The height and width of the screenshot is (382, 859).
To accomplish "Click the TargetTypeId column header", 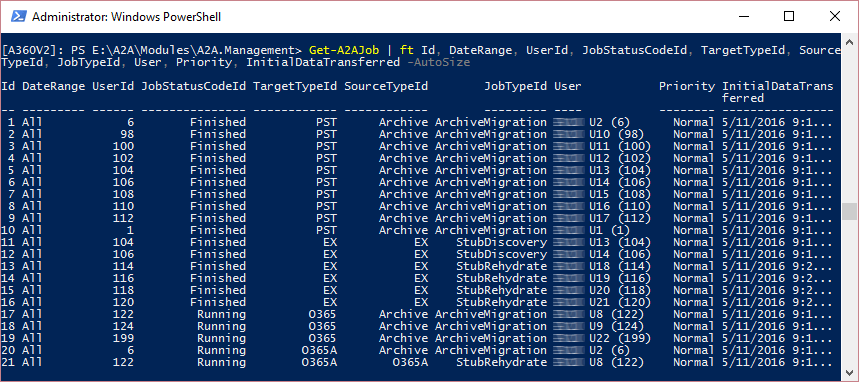I will click(295, 87).
